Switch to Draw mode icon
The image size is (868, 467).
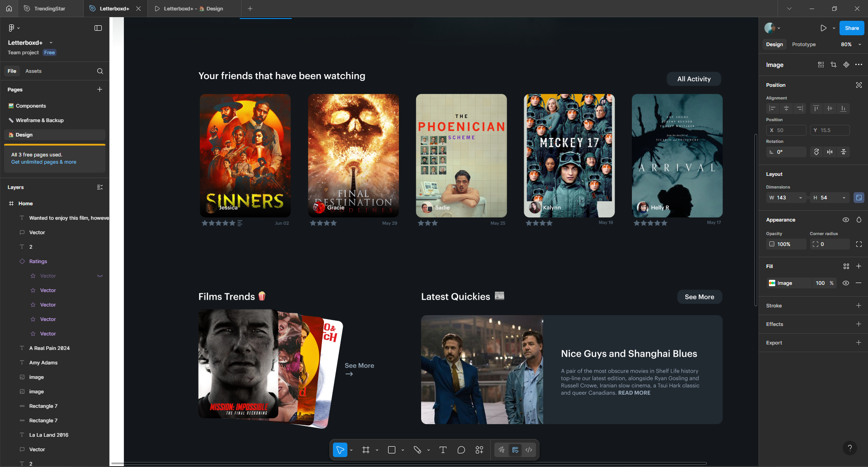[x=502, y=450]
